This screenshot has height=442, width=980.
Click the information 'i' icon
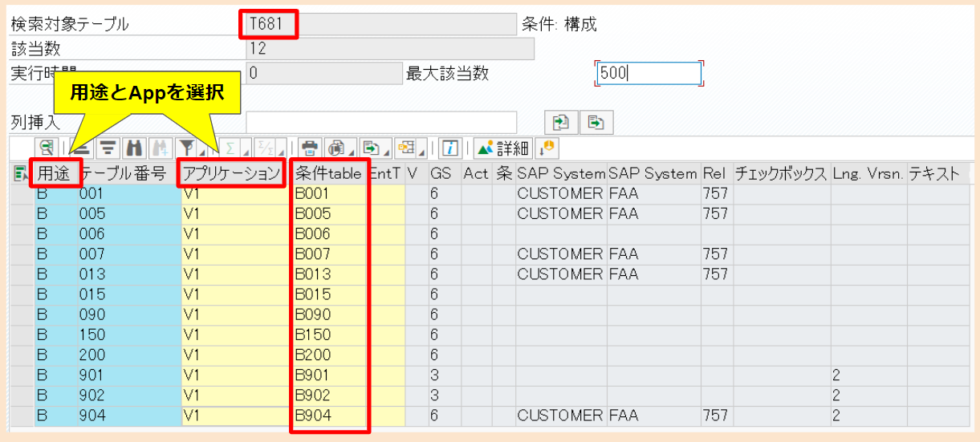point(452,148)
